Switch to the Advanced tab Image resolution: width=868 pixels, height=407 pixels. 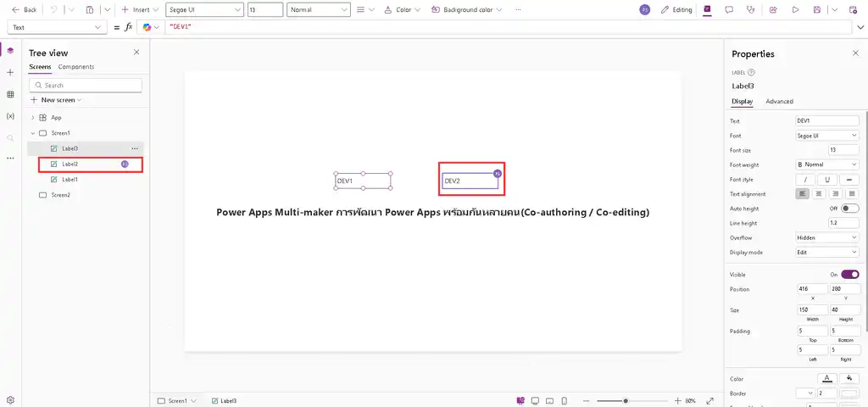click(x=780, y=102)
